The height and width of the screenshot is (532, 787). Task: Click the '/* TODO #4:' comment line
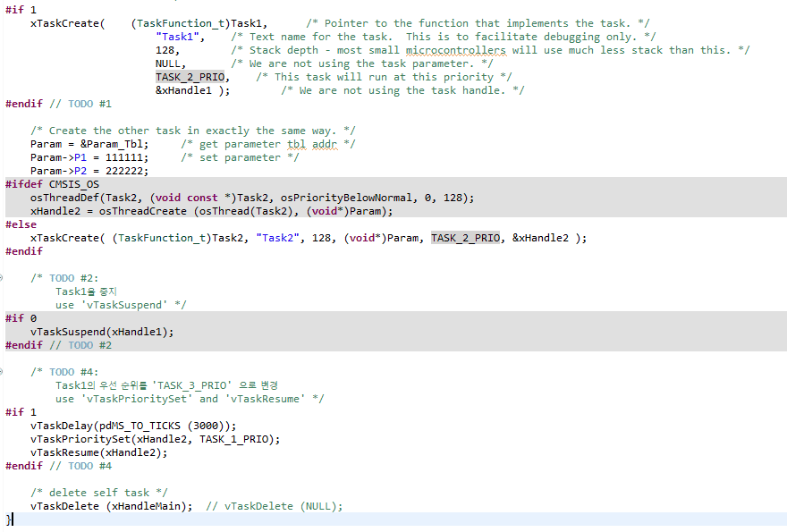(64, 372)
